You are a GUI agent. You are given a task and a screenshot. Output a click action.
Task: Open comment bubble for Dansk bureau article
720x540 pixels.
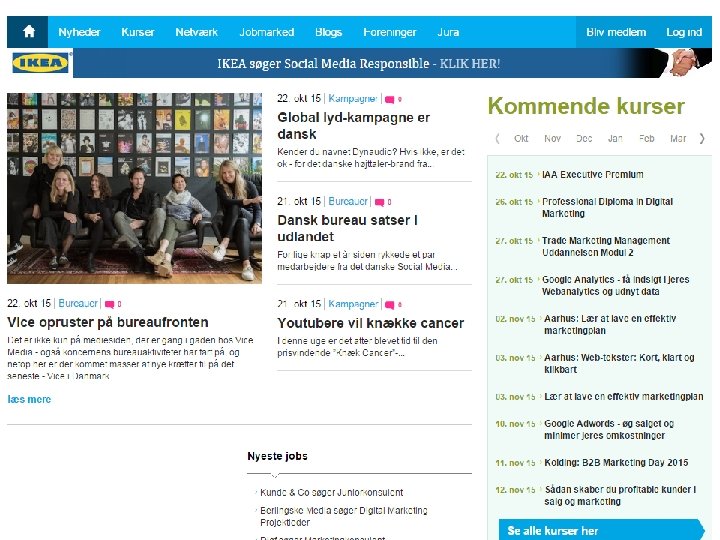(379, 202)
